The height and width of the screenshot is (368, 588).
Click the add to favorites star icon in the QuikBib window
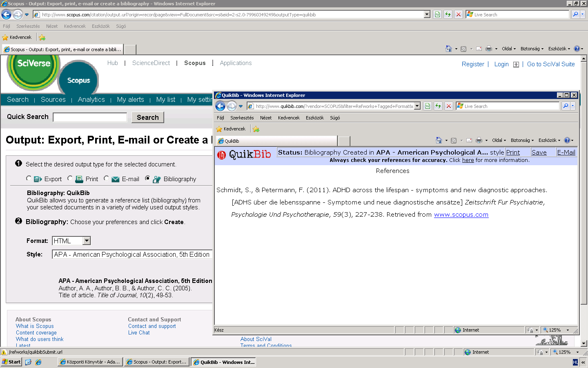pyautogui.click(x=256, y=129)
